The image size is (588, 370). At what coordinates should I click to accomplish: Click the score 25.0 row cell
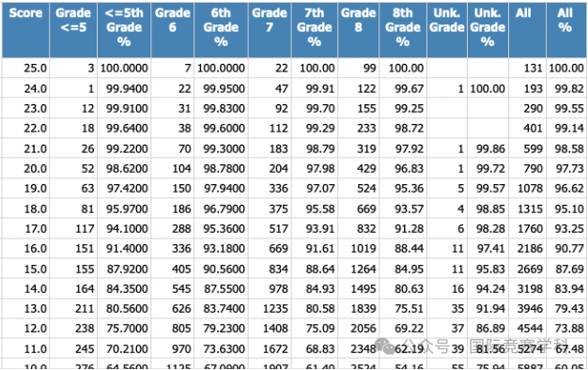(x=25, y=69)
